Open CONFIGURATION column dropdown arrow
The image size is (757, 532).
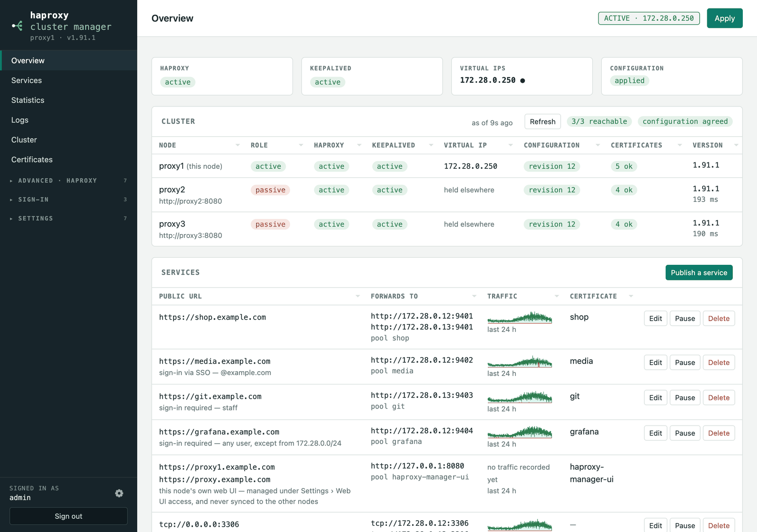[598, 145]
